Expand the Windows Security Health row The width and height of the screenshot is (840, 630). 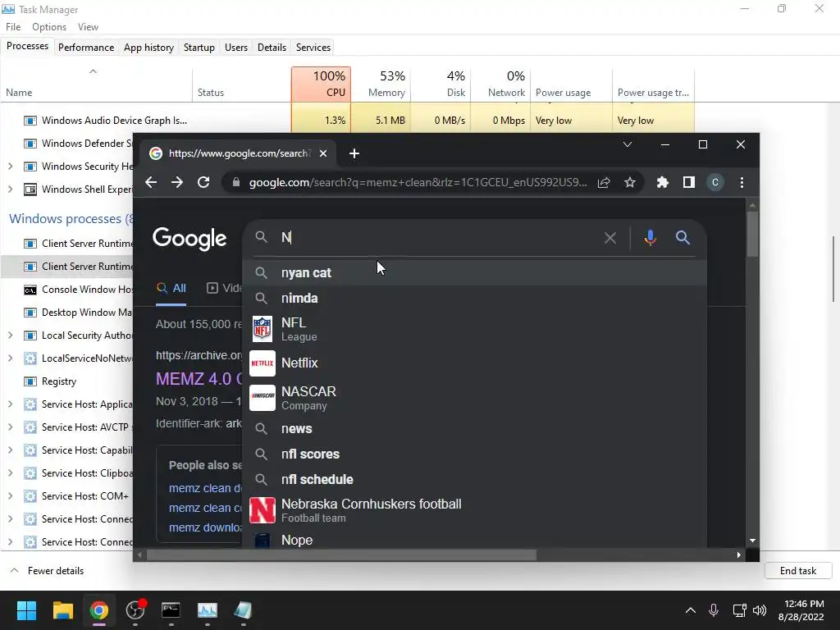coord(10,167)
